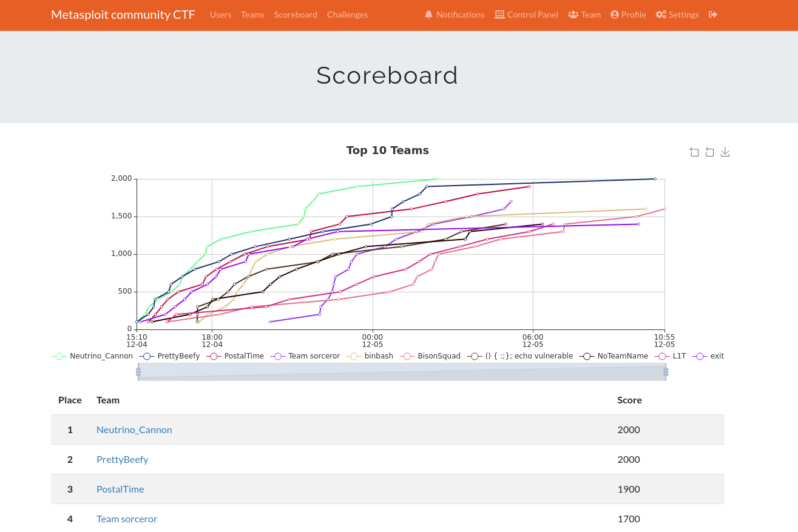Click the right handle of the zoom slider

666,372
